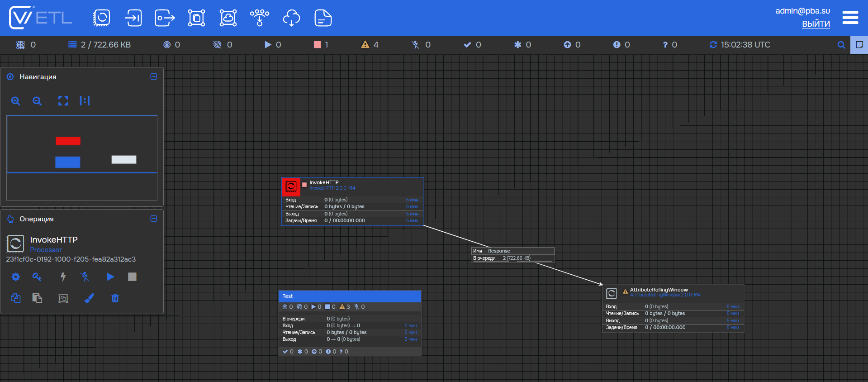
Task: Open the bulletin board icon at status bar end
Action: [x=859, y=45]
